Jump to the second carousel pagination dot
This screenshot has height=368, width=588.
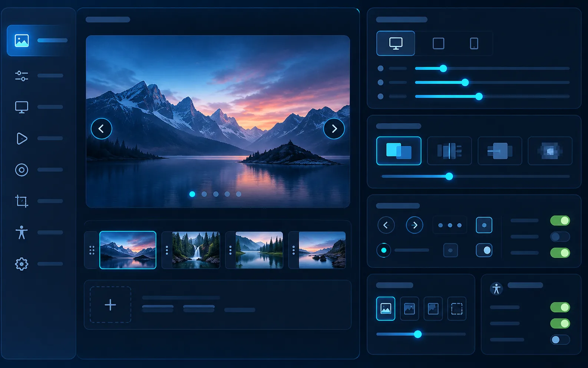204,194
